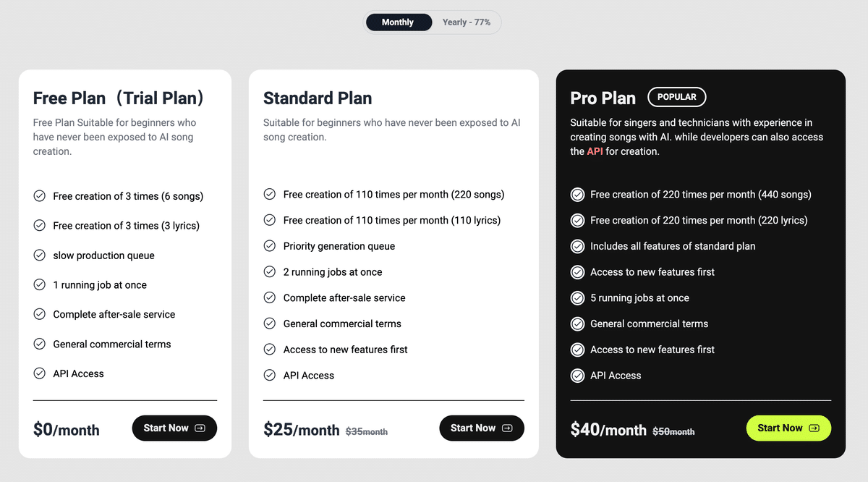Click check icon beside Standard 220 songs feature
Screen dimensions: 868x482
[x=270, y=195]
